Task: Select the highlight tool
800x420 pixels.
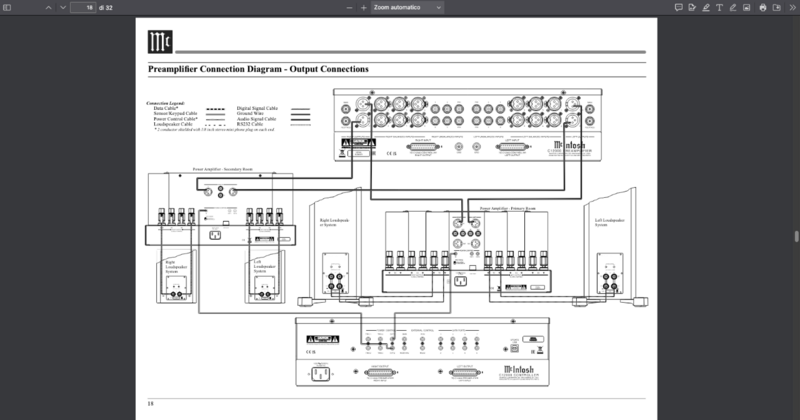Action: (706, 8)
